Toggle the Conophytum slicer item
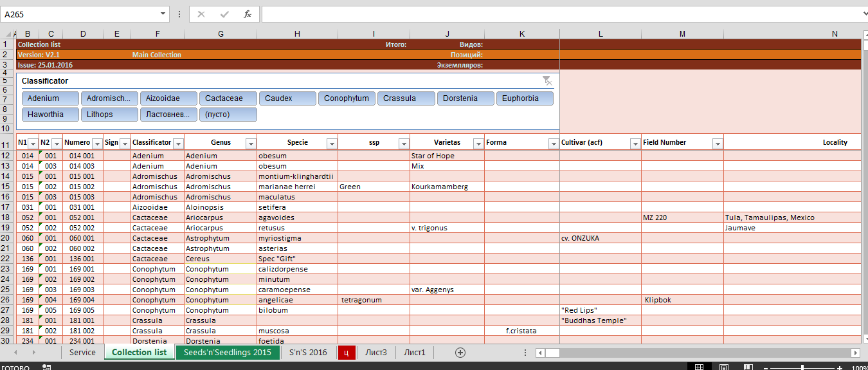 (347, 98)
